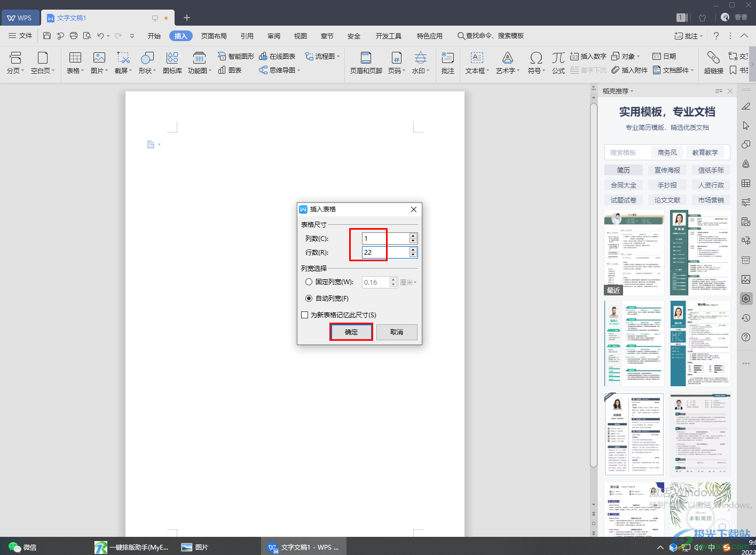Insert a comment (批注) from ribbon

point(448,62)
